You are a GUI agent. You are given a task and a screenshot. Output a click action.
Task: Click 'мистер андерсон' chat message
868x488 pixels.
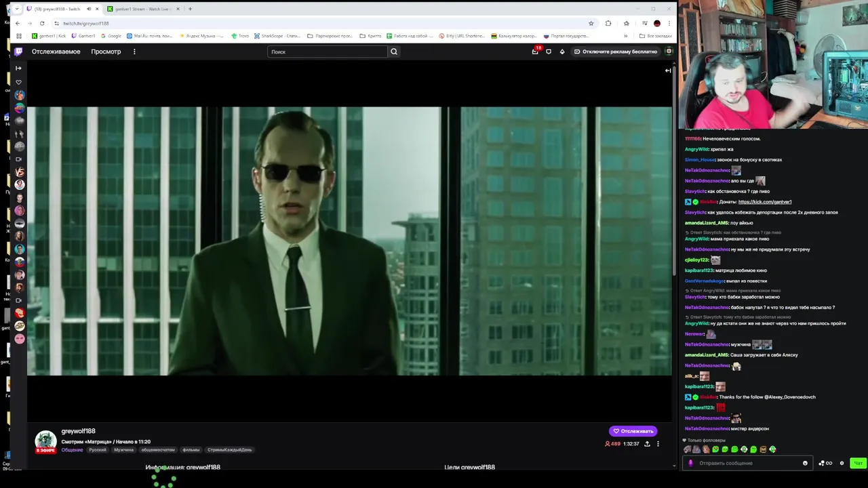pos(750,429)
